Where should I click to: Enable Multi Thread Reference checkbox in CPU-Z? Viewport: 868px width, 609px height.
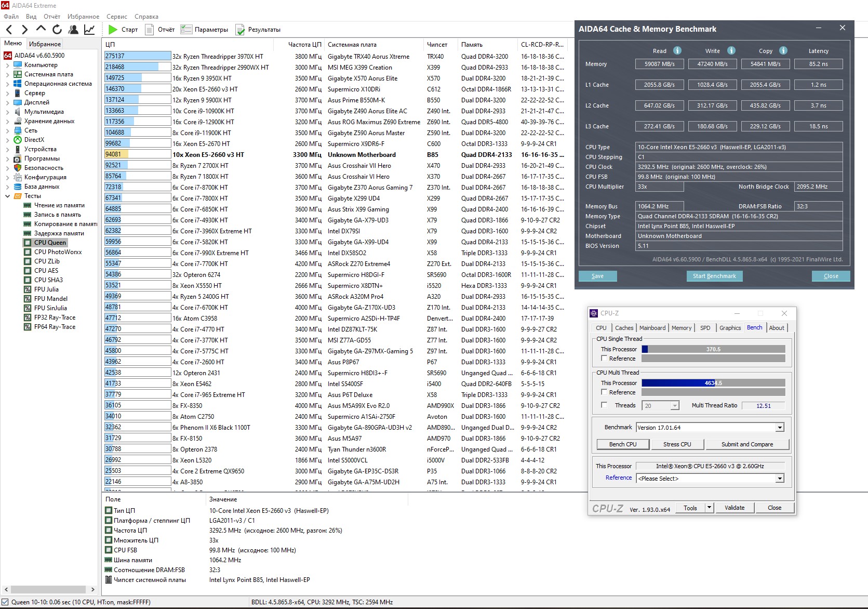point(604,392)
